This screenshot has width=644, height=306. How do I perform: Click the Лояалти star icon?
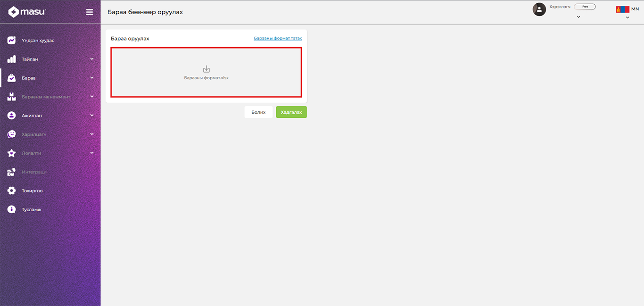coord(12,153)
